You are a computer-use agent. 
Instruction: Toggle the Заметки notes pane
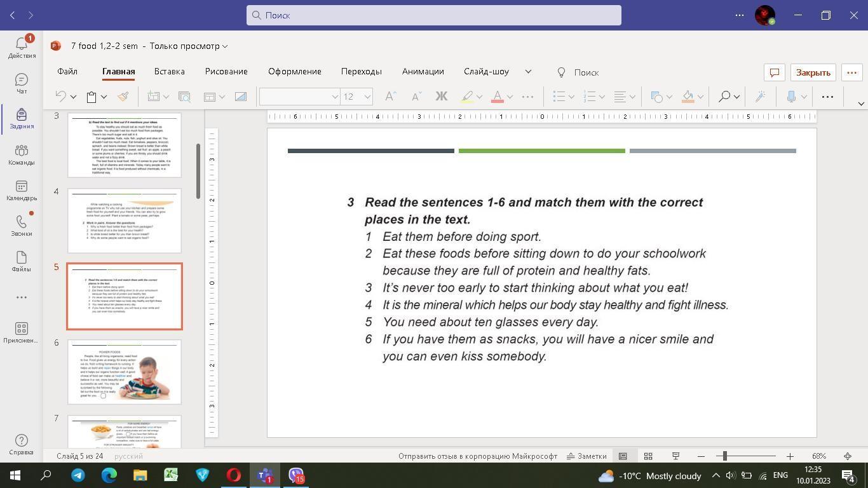click(587, 456)
